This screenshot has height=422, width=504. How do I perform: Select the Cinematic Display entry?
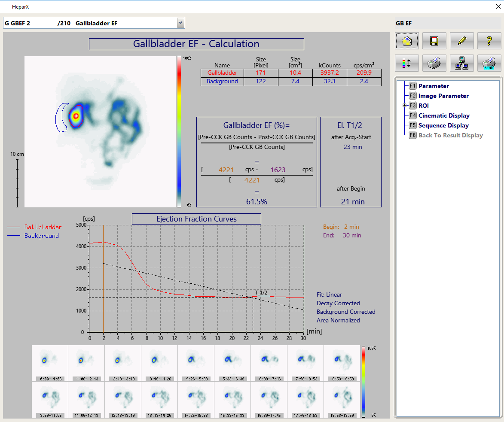[444, 115]
